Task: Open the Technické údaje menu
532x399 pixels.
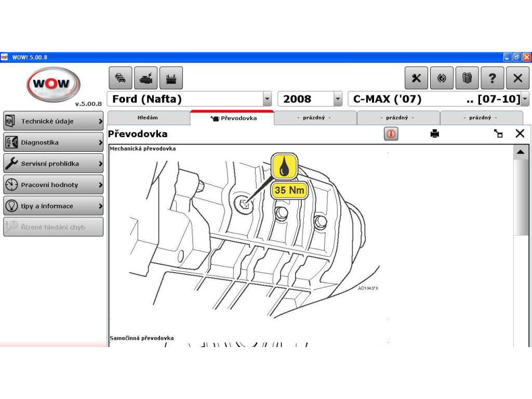Action: point(54,121)
